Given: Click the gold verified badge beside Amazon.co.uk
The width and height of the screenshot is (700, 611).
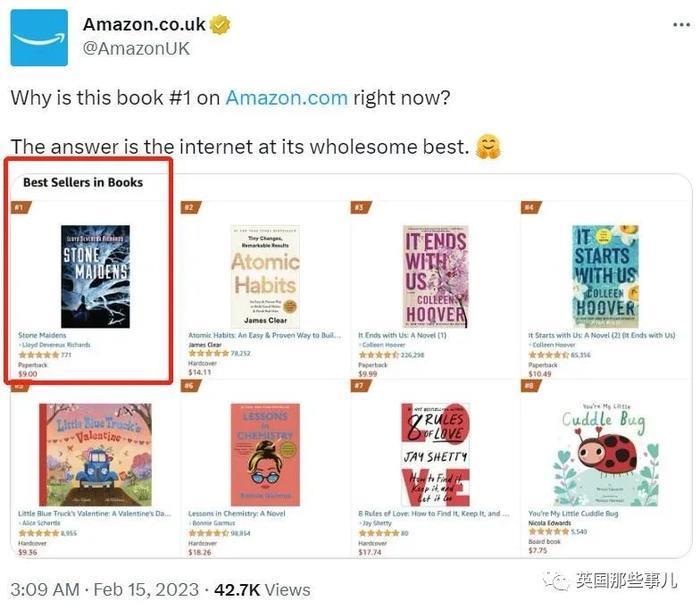Looking at the screenshot, I should (x=220, y=25).
